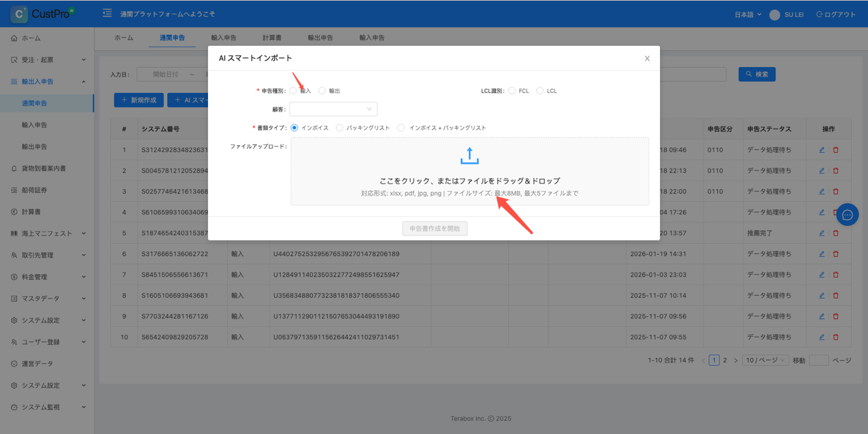The width and height of the screenshot is (868, 434).
Task: Select 輸出 declaration type radio
Action: [322, 90]
